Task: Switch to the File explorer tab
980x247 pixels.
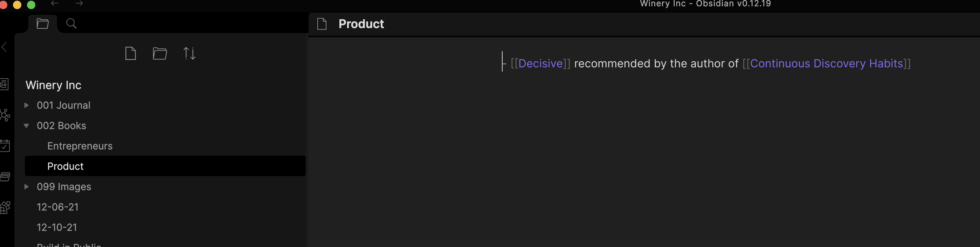Action: (43, 24)
